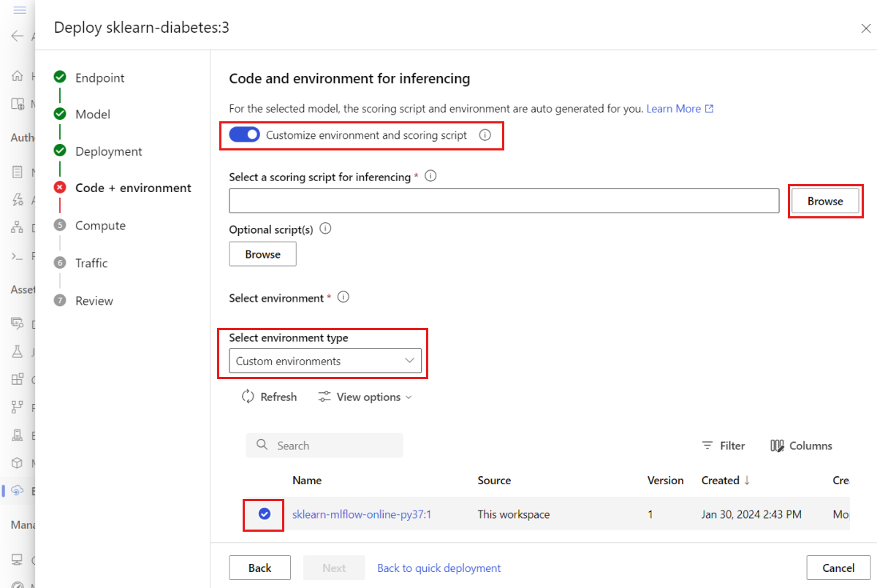The image size is (877, 588).
Task: Click info icon beside Optional script(s)
Action: 325,229
